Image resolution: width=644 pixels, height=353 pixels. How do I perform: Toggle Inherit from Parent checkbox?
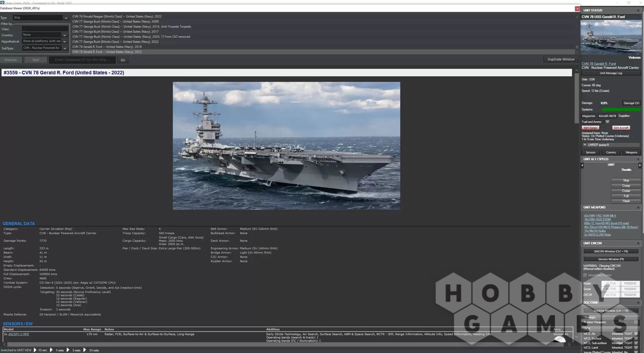(x=585, y=275)
